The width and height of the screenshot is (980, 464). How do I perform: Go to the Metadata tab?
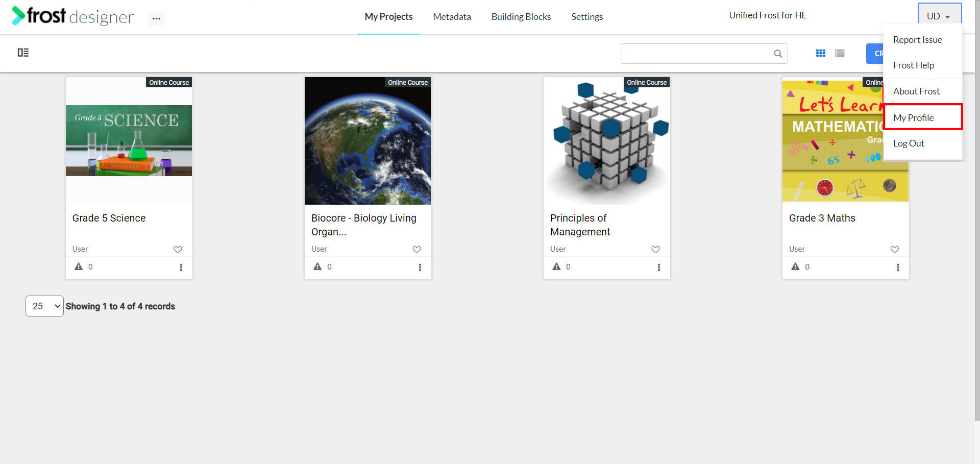(452, 17)
